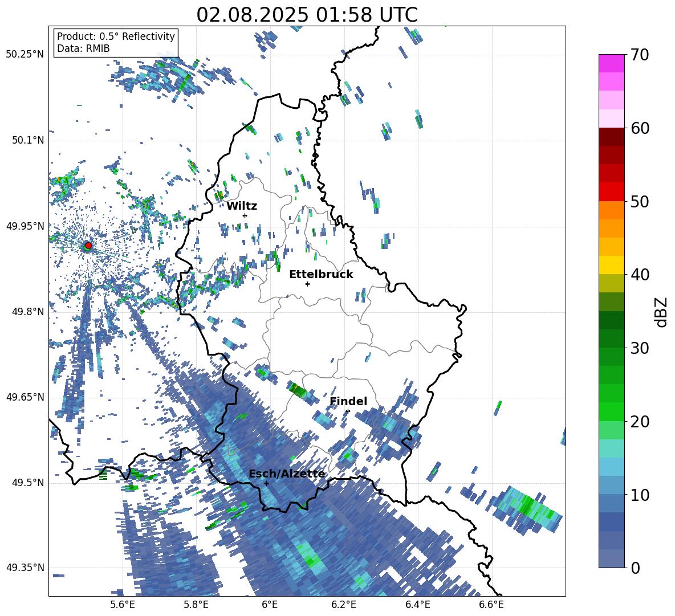Click the olive colorbar segment below 40
The width and height of the screenshot is (675, 616).
pyautogui.click(x=611, y=283)
